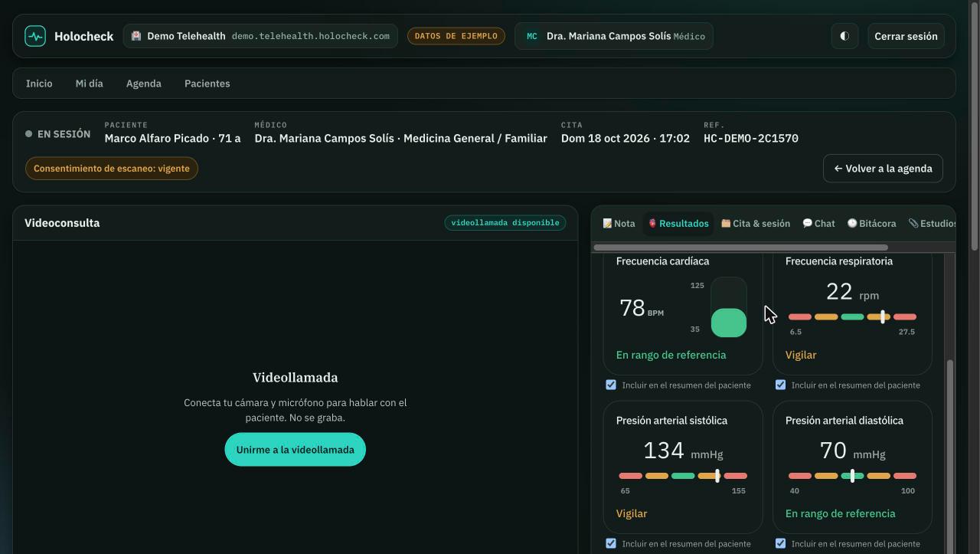
Task: Click the Presión arterial diastólica range bar
Action: coord(852,476)
